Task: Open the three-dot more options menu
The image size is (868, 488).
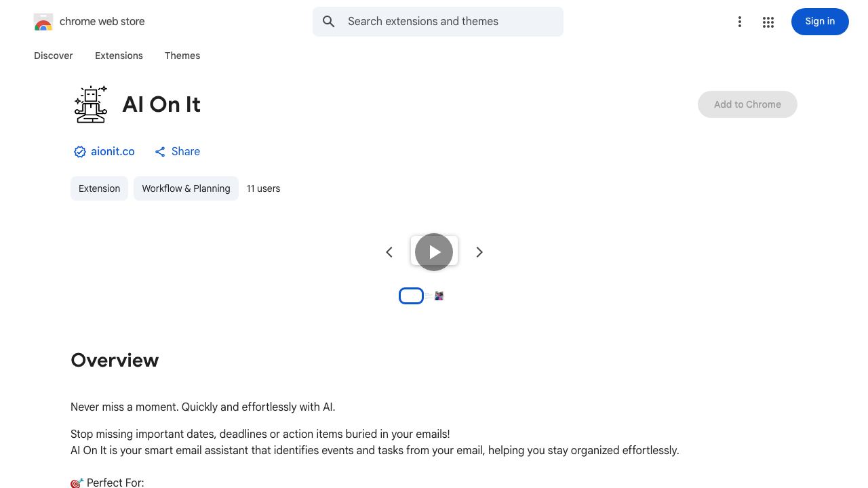Action: tap(740, 22)
